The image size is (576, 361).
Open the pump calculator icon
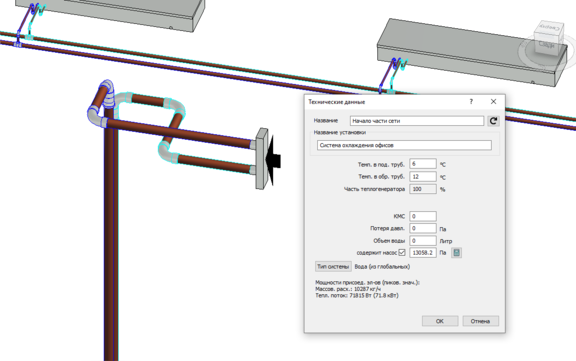click(456, 253)
